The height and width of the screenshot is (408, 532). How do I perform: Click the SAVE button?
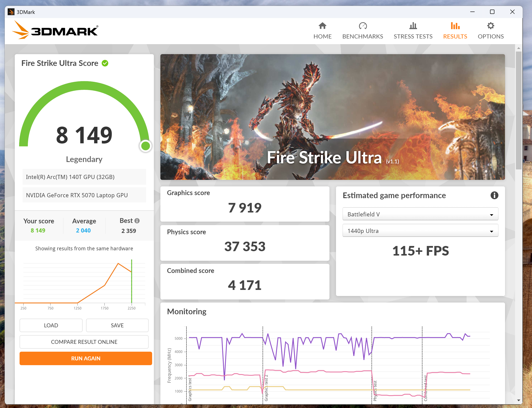point(117,325)
